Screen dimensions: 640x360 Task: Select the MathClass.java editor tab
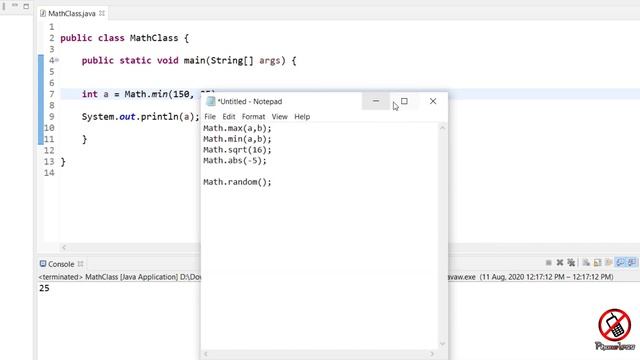[x=72, y=13]
